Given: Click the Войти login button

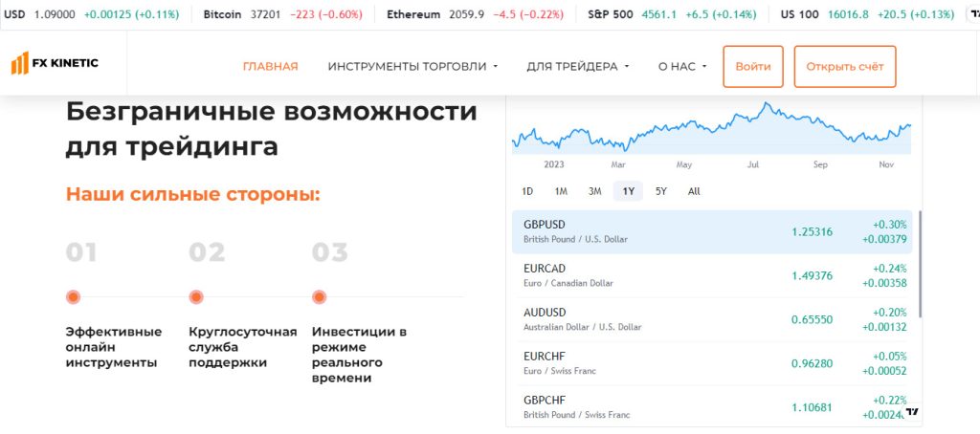Looking at the screenshot, I should (x=753, y=66).
